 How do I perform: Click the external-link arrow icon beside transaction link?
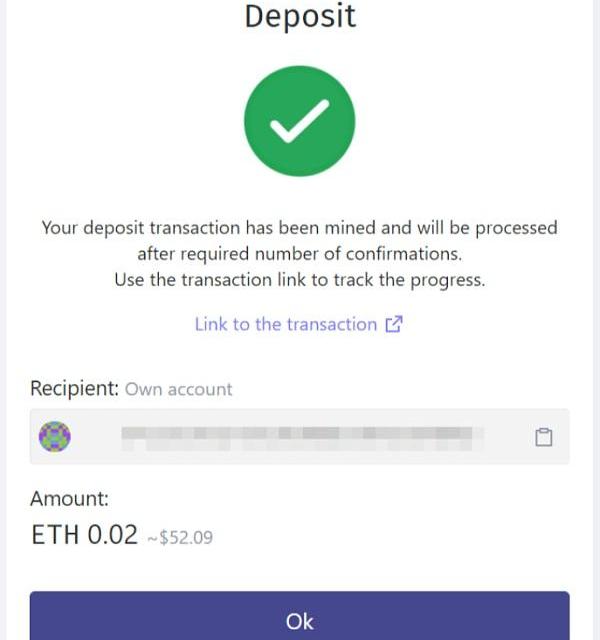tap(394, 324)
